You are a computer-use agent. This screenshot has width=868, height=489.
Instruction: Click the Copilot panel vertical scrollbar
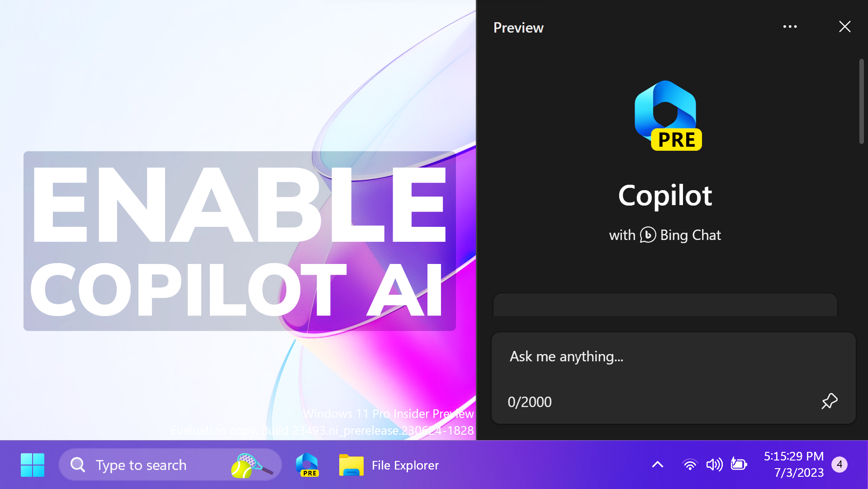pos(861,101)
